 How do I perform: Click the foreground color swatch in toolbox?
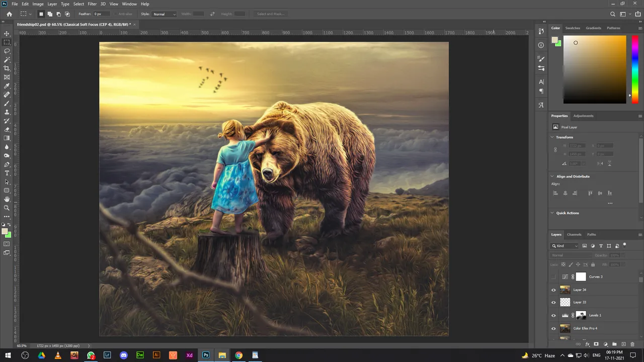click(x=5, y=232)
